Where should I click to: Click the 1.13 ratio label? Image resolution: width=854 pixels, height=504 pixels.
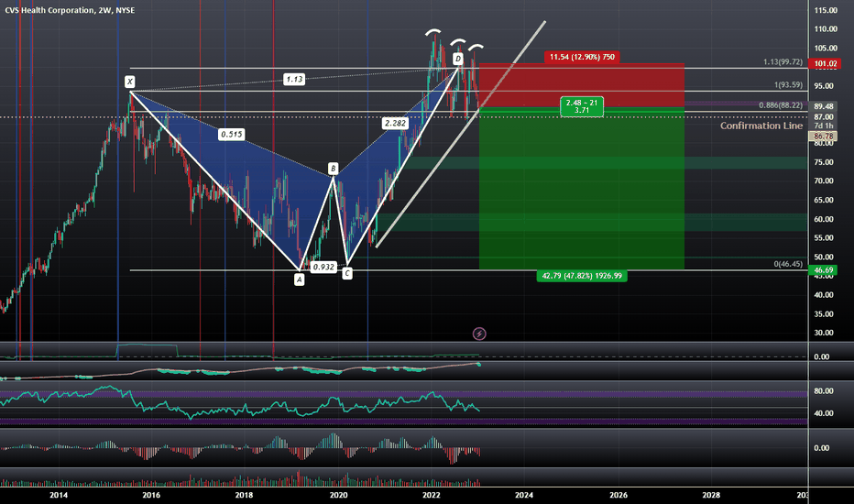pos(294,79)
